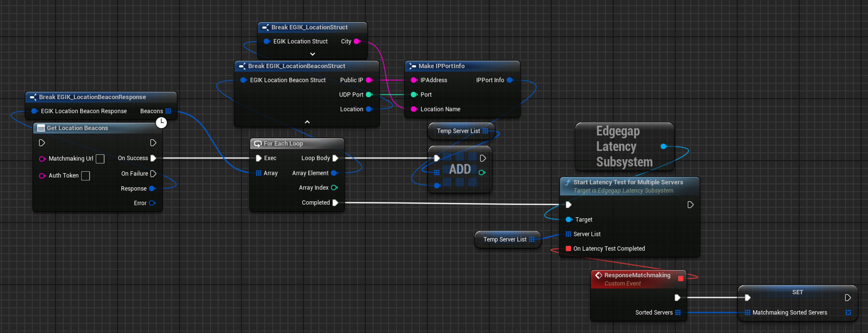This screenshot has width=868, height=333.
Task: Click the Error output pin
Action: [152, 203]
